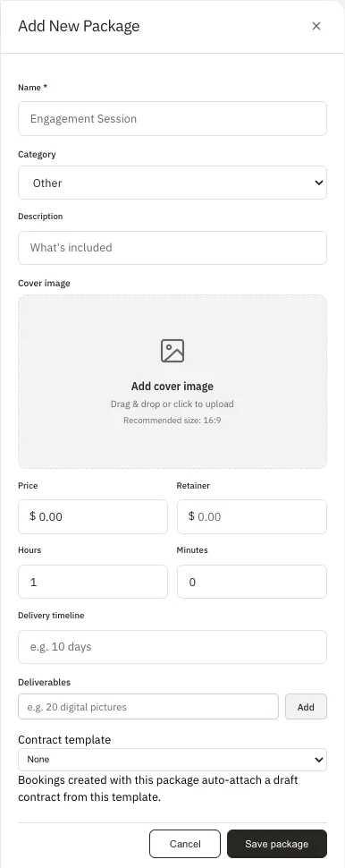Click the Deliverables text field

(148, 706)
